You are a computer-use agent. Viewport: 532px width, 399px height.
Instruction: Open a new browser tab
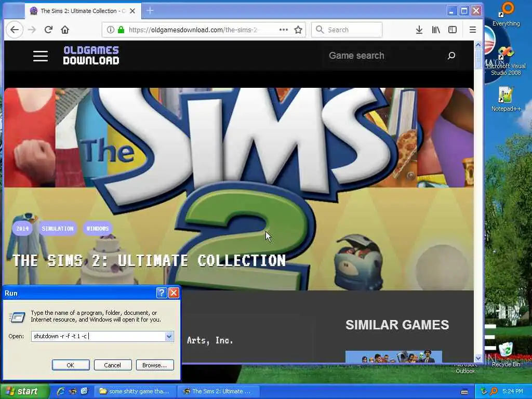click(x=150, y=11)
